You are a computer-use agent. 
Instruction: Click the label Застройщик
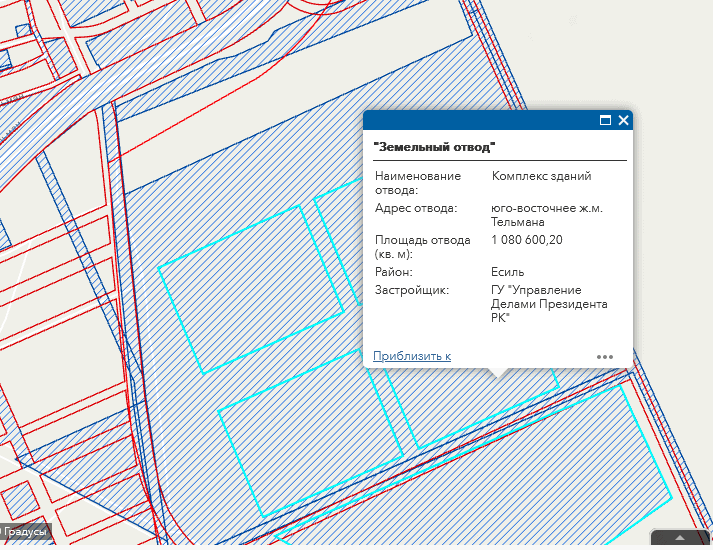(412, 290)
